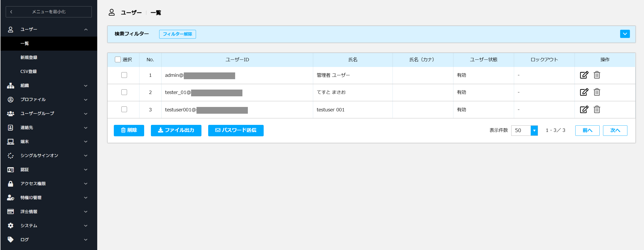The width and height of the screenshot is (644, 250).
Task: Click the フィルター解除 button
Action: click(x=178, y=34)
